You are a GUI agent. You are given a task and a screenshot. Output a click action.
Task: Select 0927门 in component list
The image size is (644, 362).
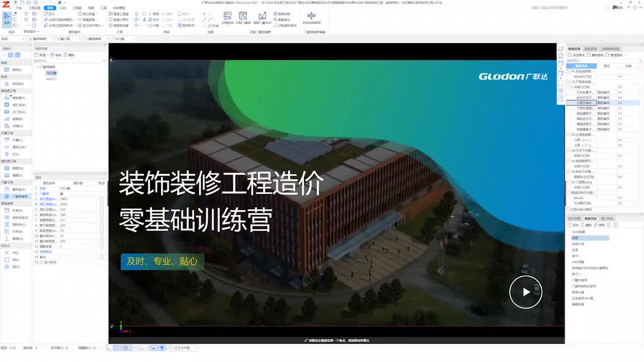(51, 79)
